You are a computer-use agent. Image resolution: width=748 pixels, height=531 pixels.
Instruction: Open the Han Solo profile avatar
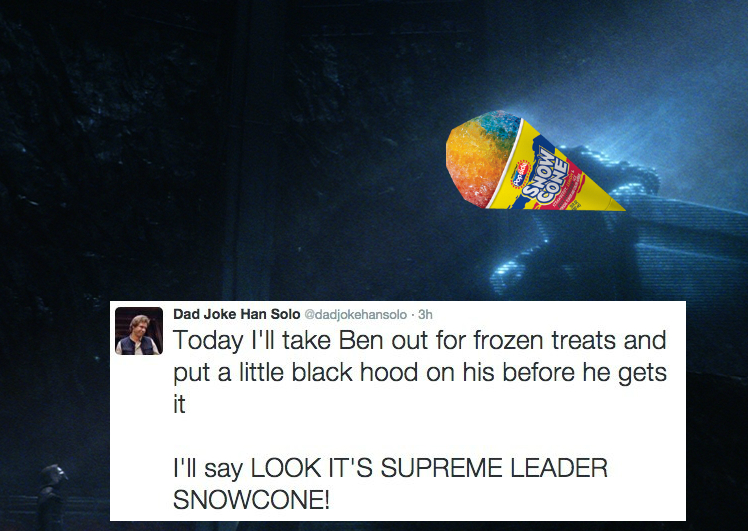139,331
